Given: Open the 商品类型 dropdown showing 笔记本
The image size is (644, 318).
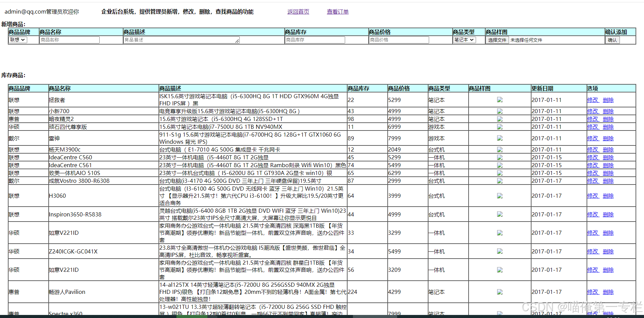Looking at the screenshot, I should point(464,40).
